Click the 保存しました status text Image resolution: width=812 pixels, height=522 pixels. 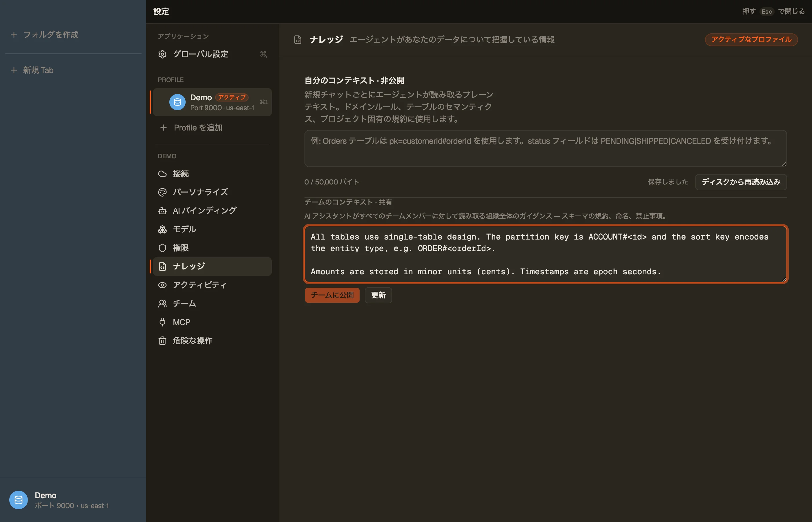pos(668,182)
